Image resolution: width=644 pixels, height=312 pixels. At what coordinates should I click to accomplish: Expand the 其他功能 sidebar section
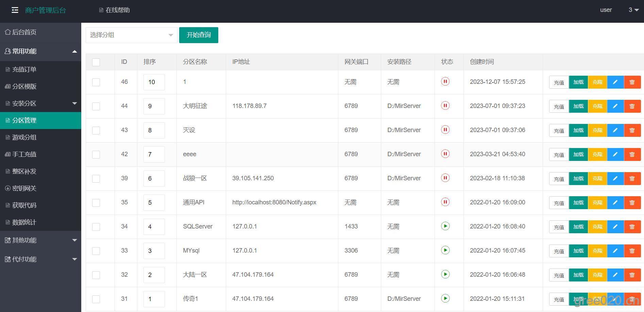(40, 240)
